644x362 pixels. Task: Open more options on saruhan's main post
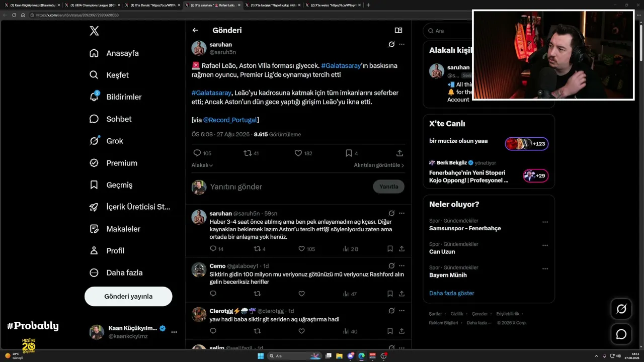pyautogui.click(x=401, y=44)
